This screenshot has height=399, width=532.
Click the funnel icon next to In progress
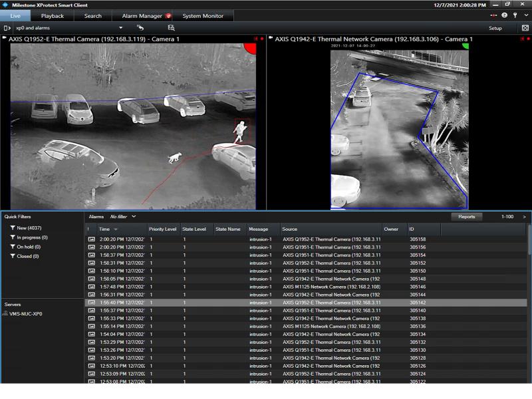tap(13, 237)
